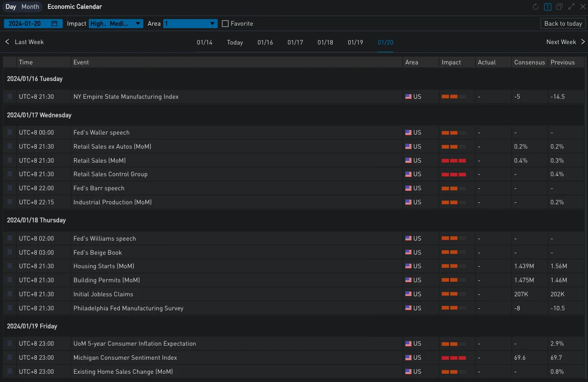Open the Area filter dropdown

coord(190,24)
